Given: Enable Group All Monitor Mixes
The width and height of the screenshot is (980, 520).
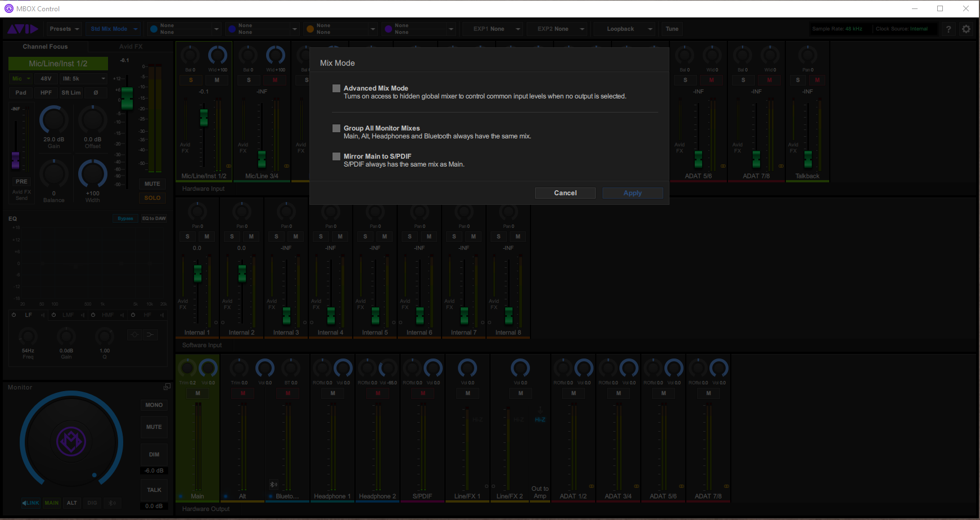Looking at the screenshot, I should click(336, 128).
